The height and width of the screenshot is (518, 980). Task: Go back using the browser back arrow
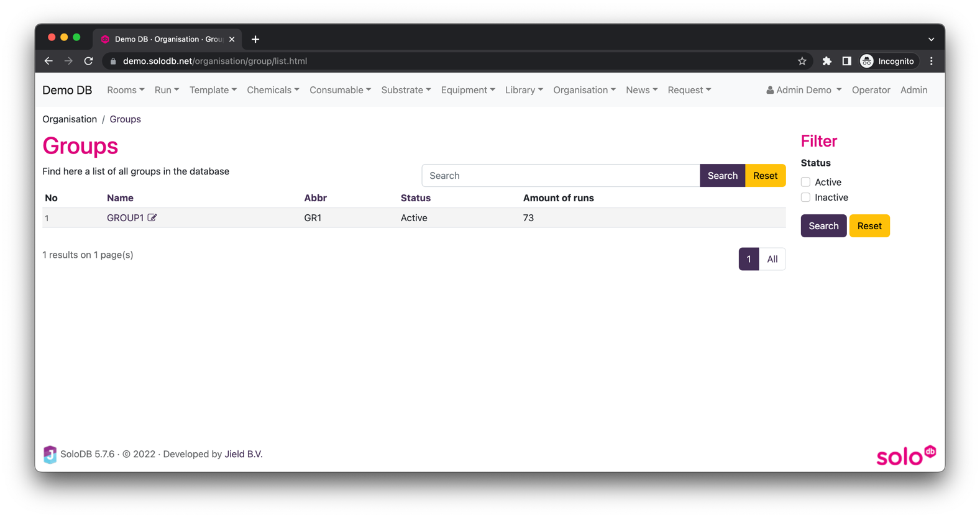(x=48, y=61)
